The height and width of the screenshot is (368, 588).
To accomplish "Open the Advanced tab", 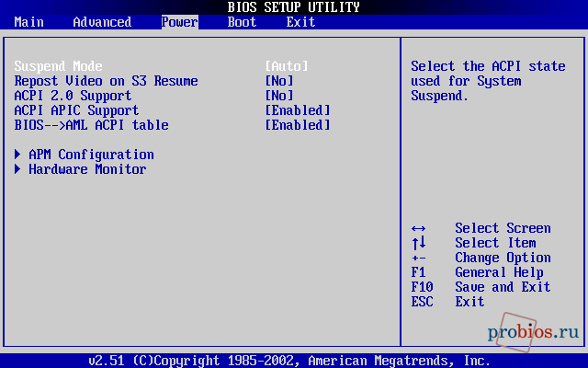I will (x=102, y=22).
